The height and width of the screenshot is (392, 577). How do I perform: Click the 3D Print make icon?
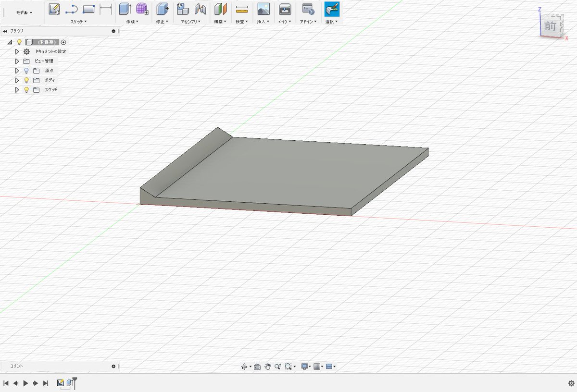(x=285, y=9)
